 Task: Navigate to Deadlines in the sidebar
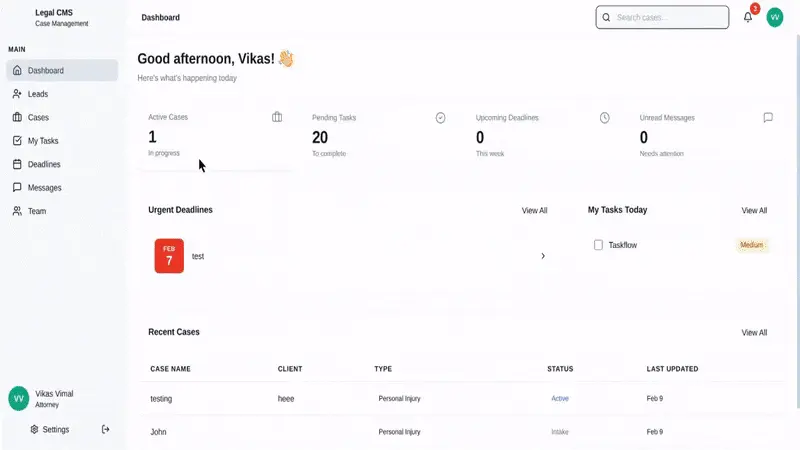click(44, 164)
